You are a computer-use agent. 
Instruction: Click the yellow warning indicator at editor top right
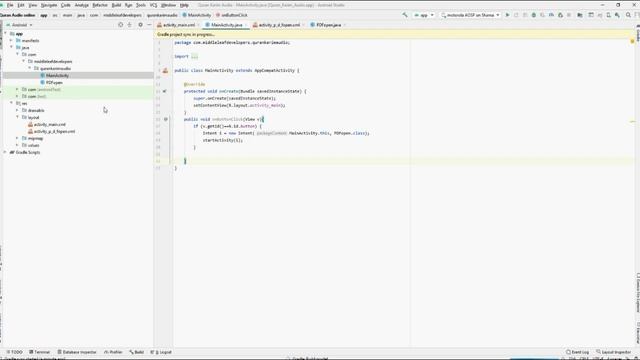click(x=632, y=42)
